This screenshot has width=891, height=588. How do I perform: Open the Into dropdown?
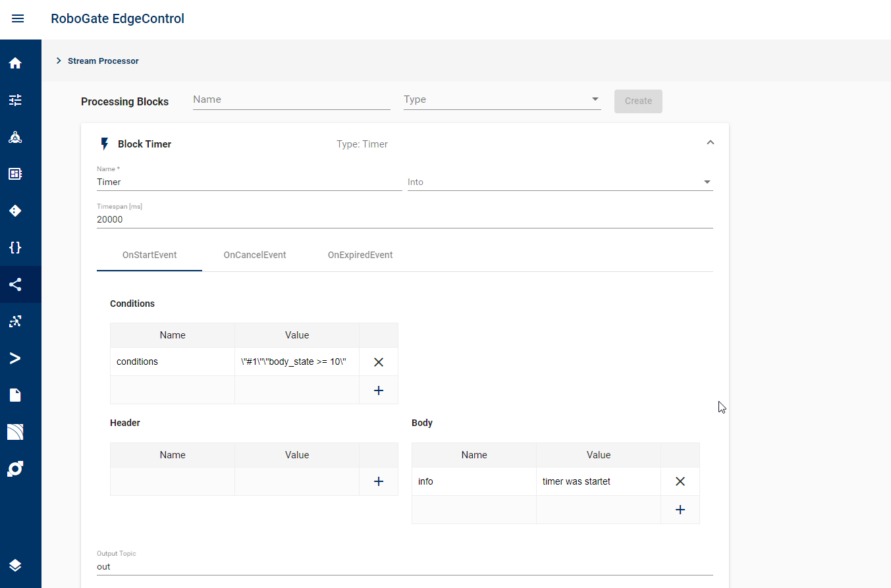click(560, 182)
